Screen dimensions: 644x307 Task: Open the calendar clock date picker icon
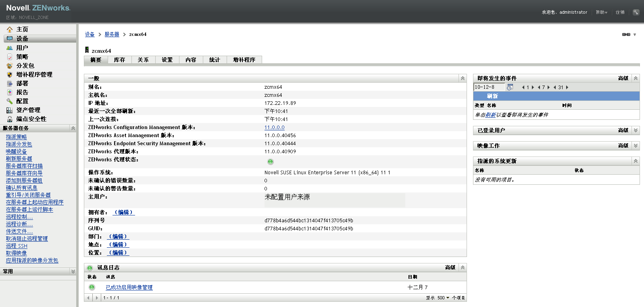pos(510,87)
